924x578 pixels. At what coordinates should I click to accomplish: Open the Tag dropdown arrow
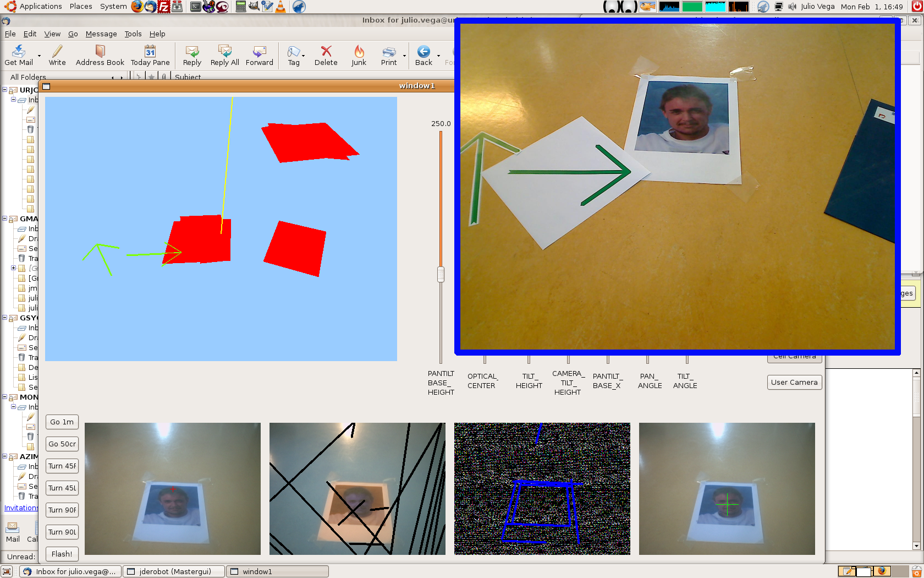(x=303, y=56)
